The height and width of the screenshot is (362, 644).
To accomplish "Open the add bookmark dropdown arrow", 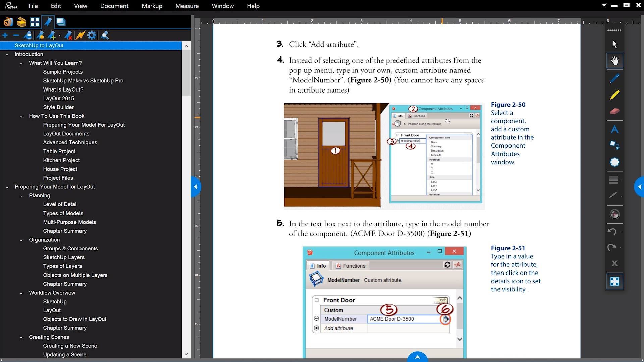I will pos(60,35).
